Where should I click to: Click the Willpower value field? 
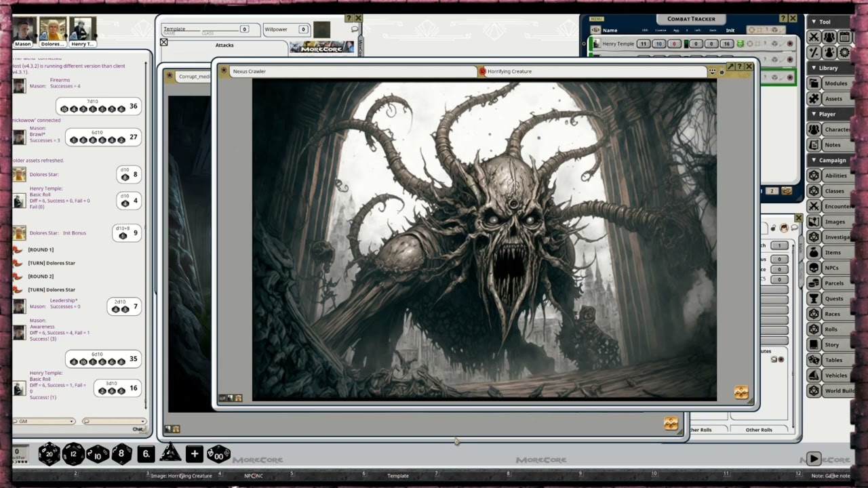tap(303, 29)
